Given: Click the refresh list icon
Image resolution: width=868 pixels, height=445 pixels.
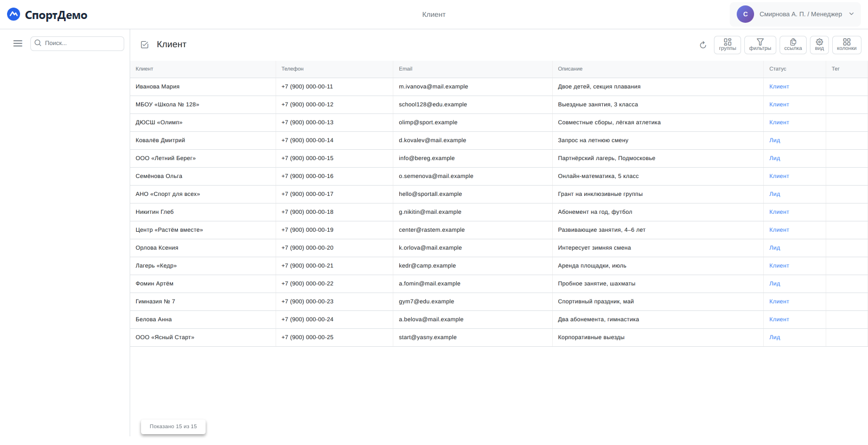Looking at the screenshot, I should point(703,45).
